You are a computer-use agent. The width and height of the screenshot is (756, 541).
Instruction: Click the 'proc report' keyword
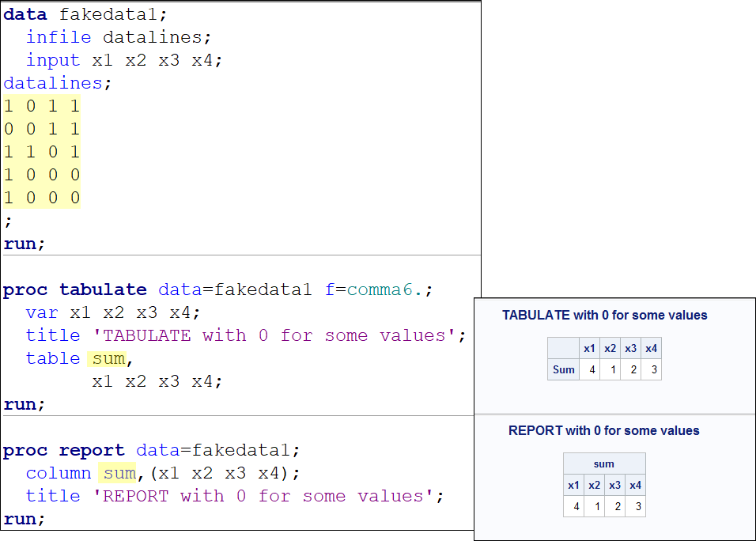[x=63, y=450]
